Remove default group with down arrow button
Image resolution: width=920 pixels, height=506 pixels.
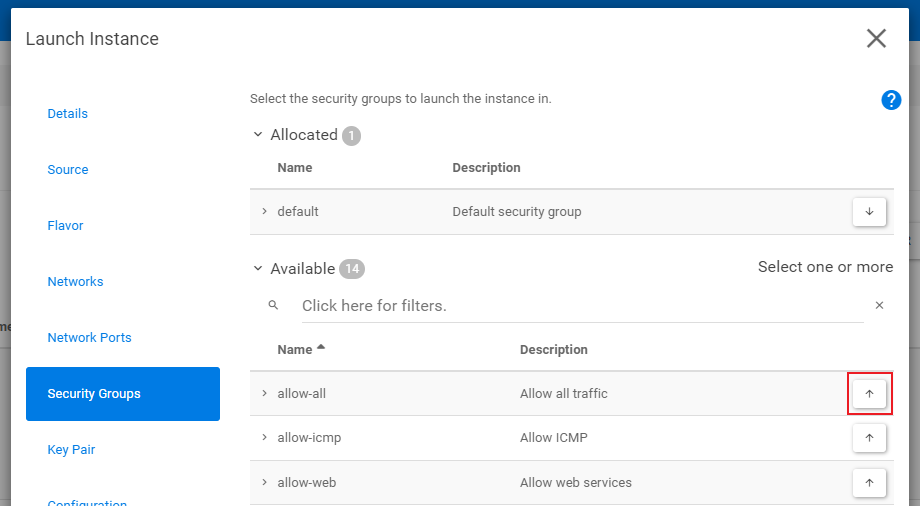(x=869, y=211)
